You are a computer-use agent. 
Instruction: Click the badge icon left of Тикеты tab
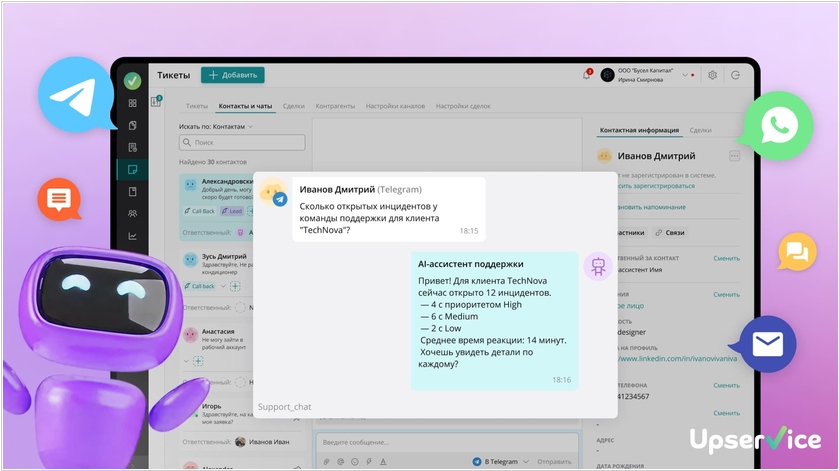pos(156,101)
